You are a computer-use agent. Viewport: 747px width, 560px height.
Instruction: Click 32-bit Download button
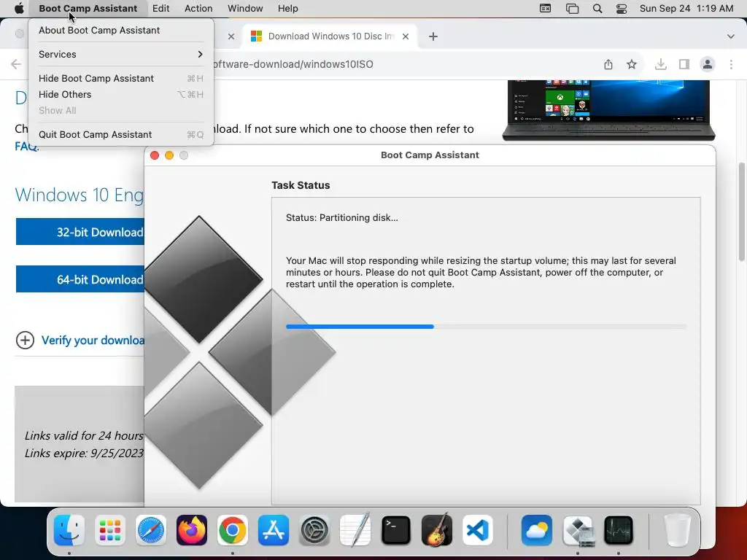point(80,232)
